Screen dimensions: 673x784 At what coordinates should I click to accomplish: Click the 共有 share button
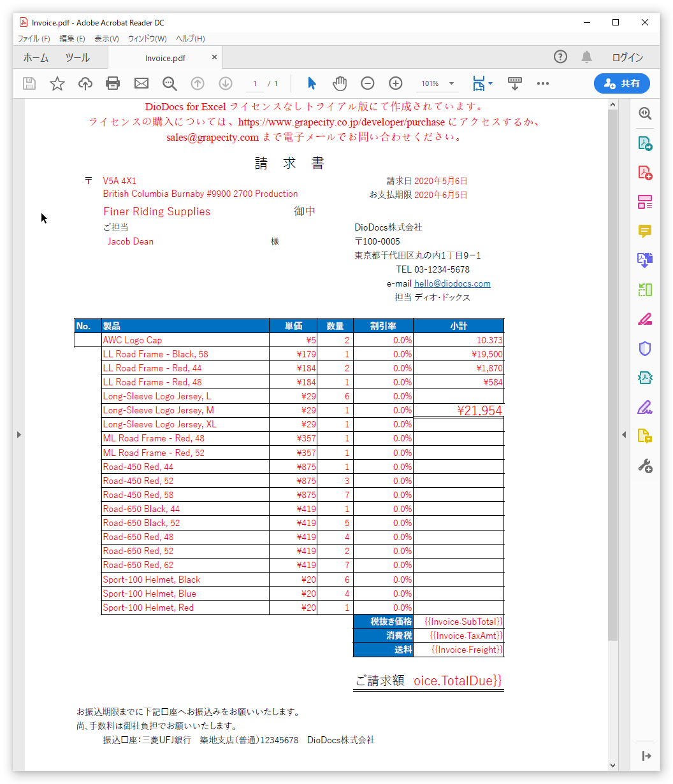[x=622, y=83]
